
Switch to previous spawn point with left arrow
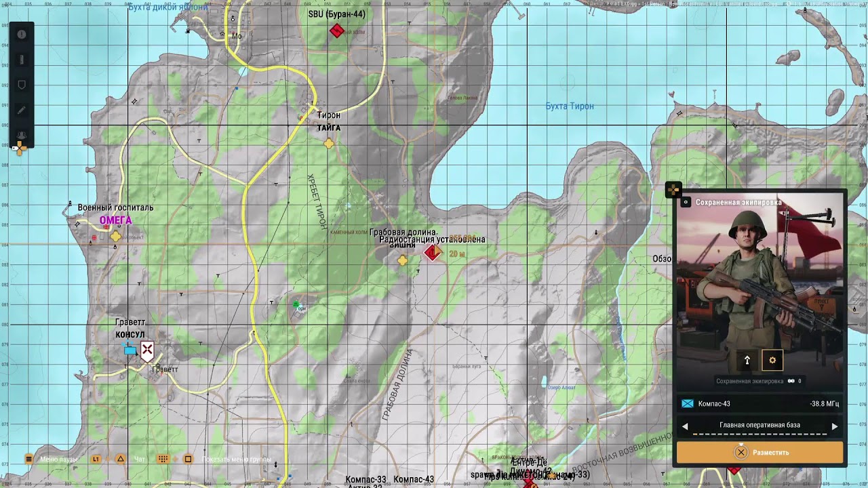click(685, 426)
